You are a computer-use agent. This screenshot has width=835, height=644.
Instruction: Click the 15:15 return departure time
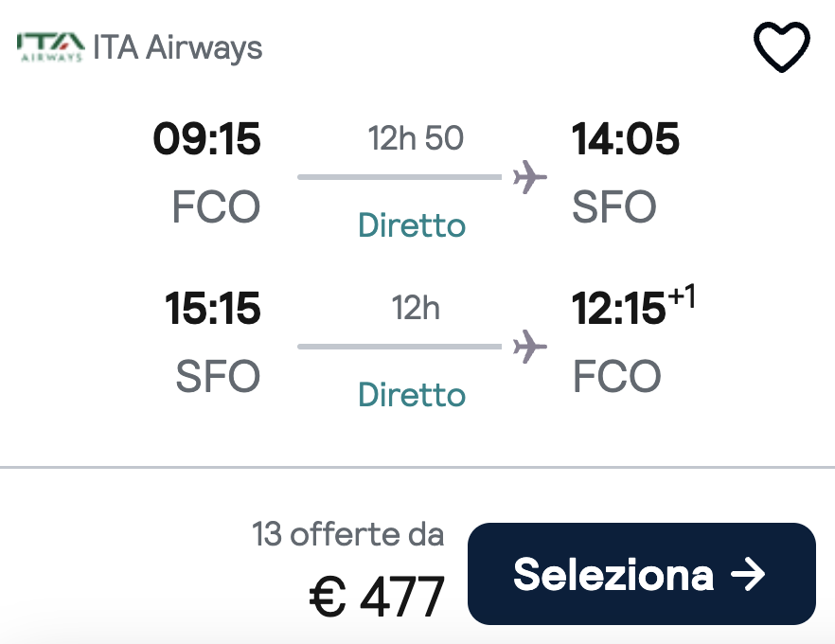[x=212, y=308]
